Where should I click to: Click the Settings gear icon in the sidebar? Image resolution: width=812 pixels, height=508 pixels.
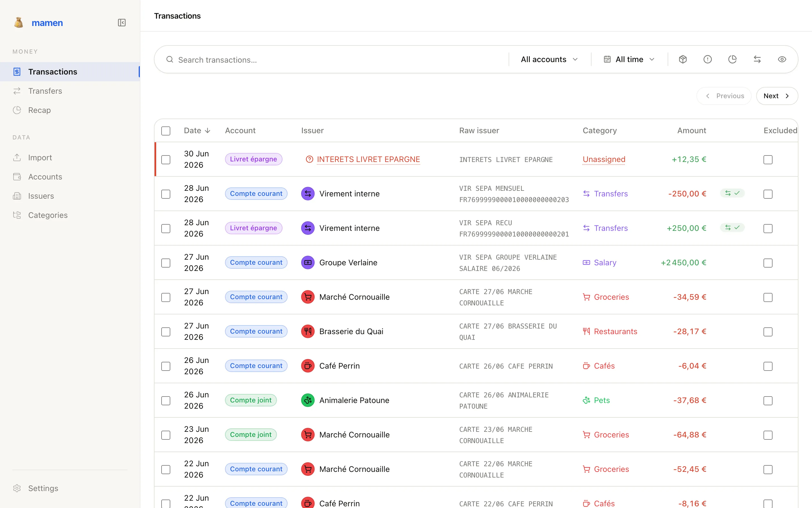tap(17, 488)
